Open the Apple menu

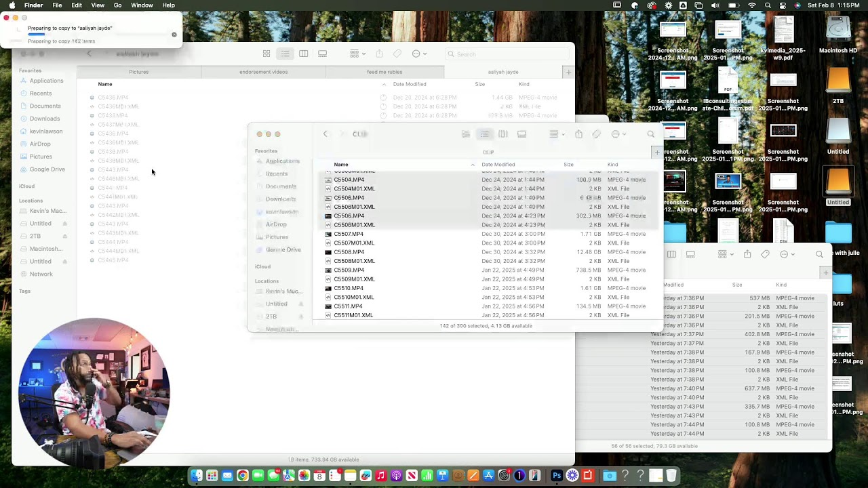(x=12, y=5)
